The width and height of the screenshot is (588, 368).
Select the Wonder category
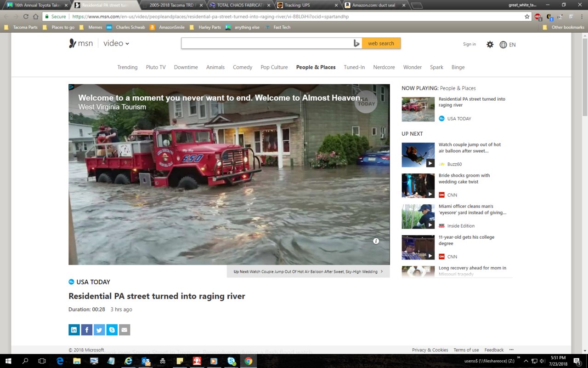(413, 67)
